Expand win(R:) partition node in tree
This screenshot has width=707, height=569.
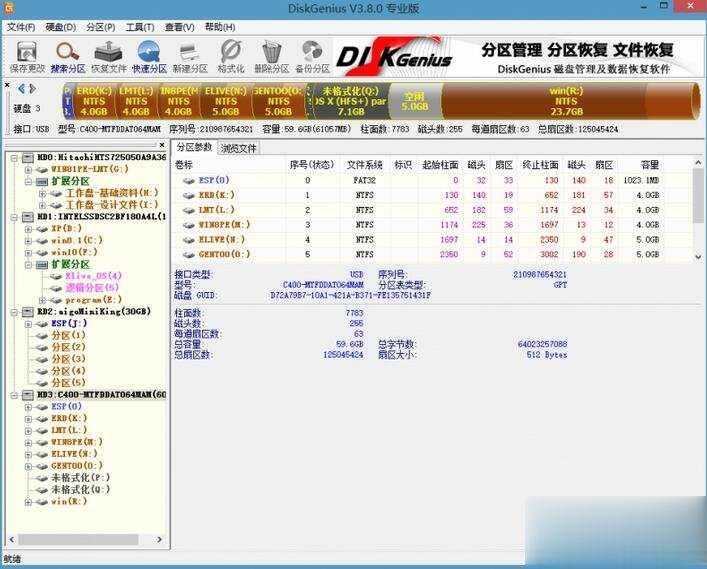28,502
